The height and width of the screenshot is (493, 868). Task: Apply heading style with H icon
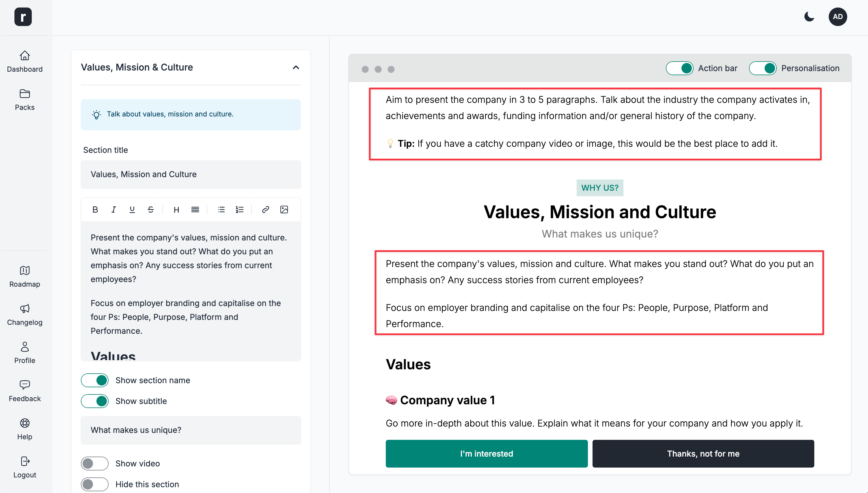tap(176, 210)
